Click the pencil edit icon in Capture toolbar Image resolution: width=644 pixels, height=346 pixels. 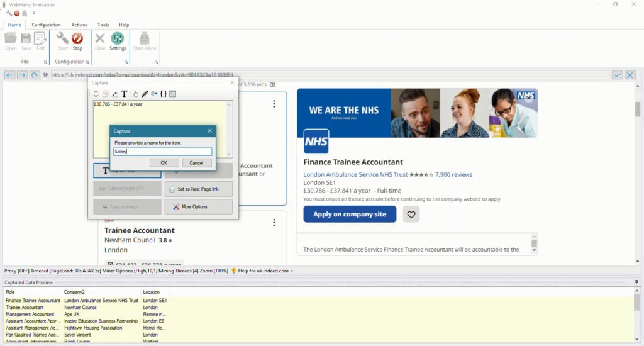(x=145, y=94)
